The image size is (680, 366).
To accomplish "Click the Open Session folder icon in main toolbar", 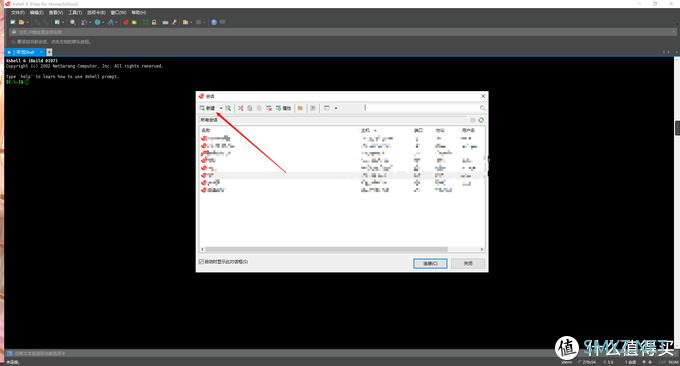I will point(21,22).
